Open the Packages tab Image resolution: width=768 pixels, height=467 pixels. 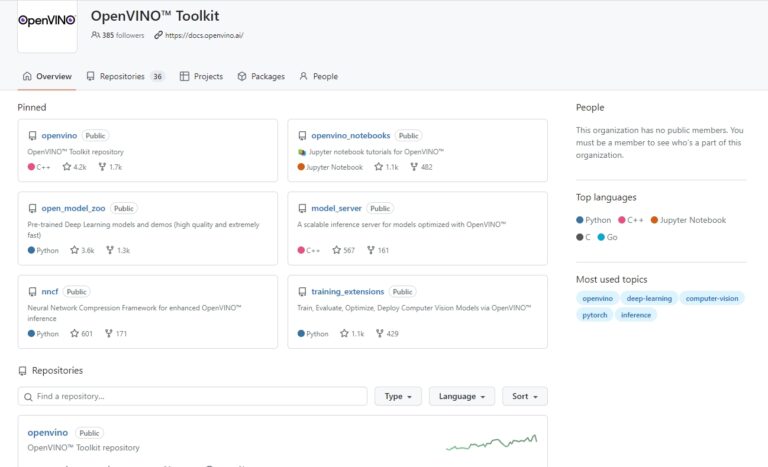coord(261,76)
